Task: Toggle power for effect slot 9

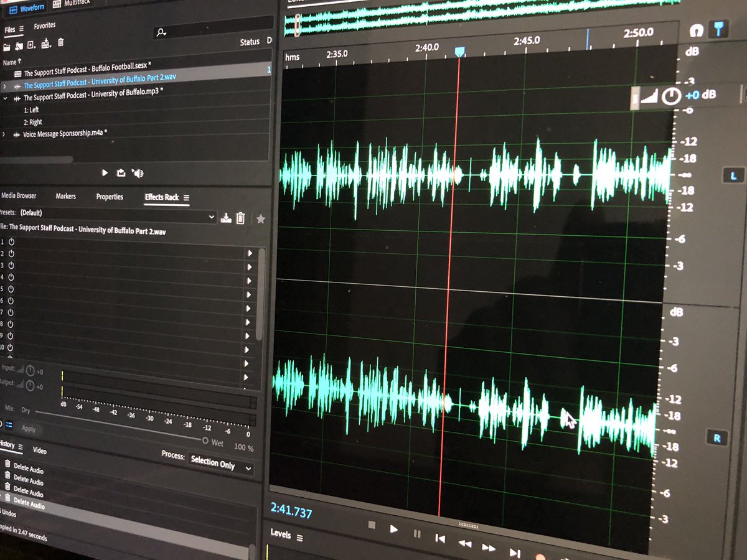Action: (x=11, y=335)
